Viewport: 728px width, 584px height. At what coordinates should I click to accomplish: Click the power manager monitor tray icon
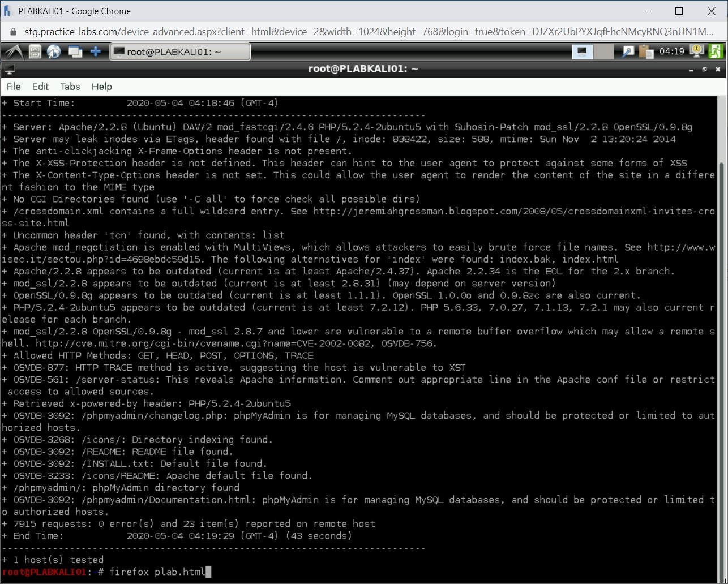696,51
